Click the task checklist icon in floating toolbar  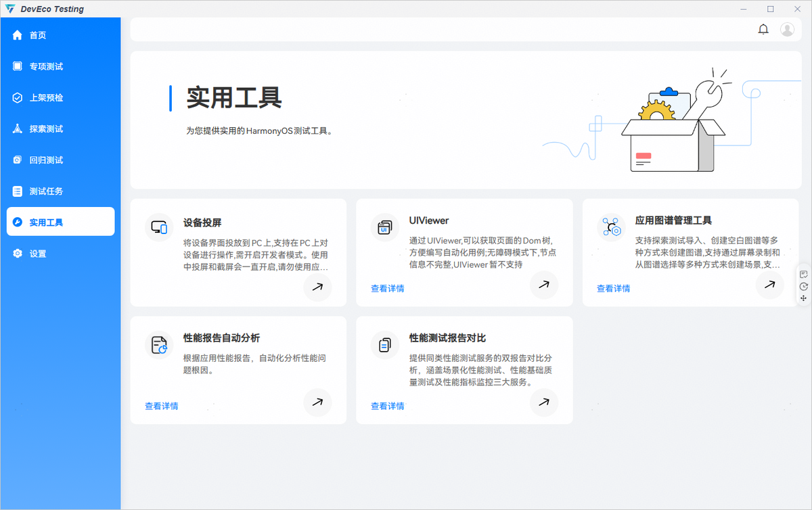(803, 274)
